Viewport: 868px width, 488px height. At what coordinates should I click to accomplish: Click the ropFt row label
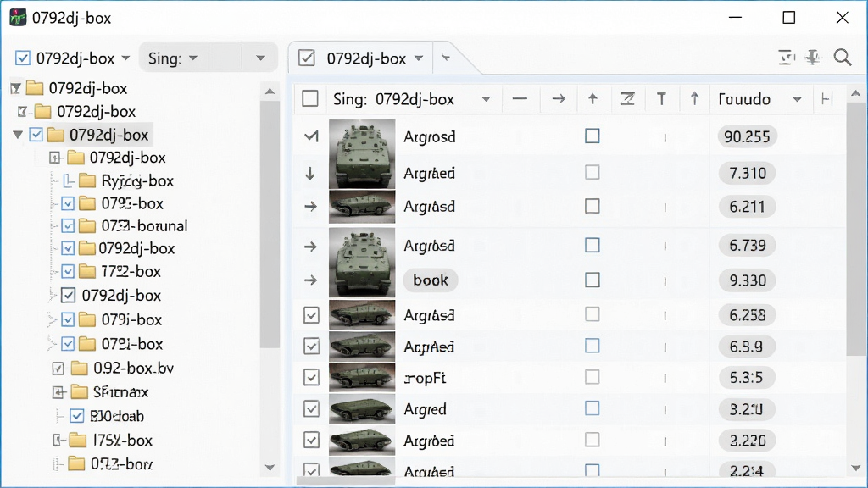pyautogui.click(x=426, y=378)
